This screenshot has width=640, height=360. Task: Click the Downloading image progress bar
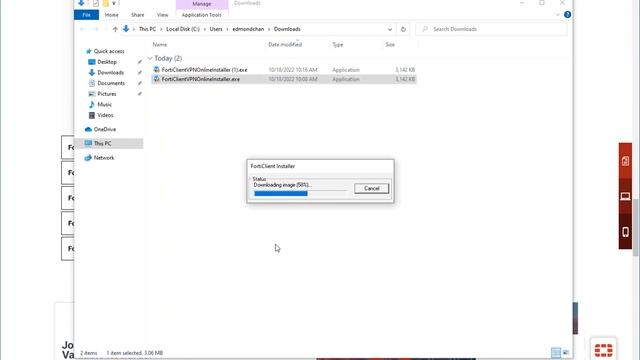coord(300,193)
